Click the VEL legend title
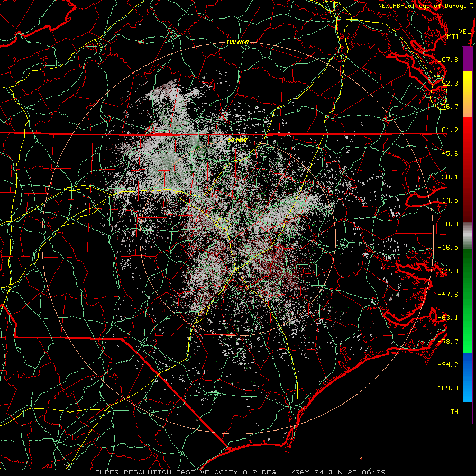 coord(464,32)
